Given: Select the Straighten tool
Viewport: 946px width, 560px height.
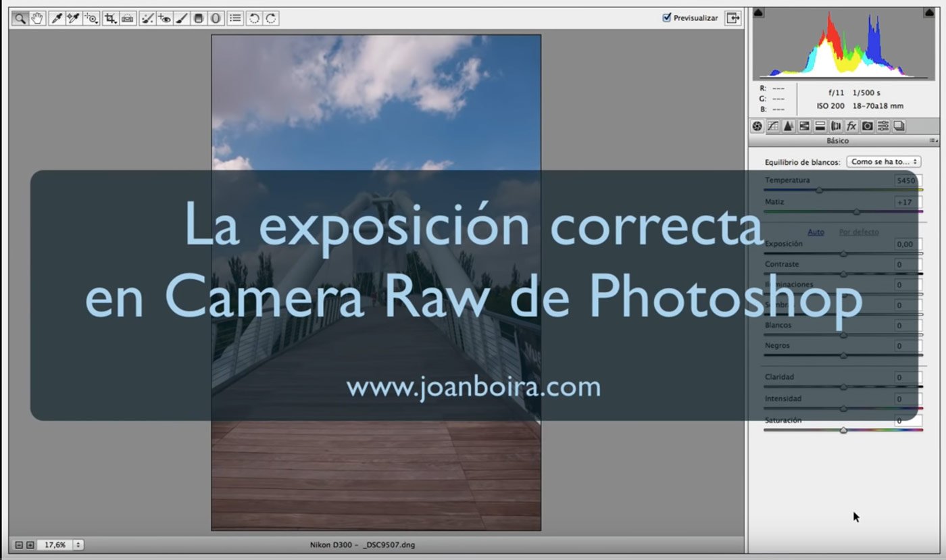Looking at the screenshot, I should (127, 18).
